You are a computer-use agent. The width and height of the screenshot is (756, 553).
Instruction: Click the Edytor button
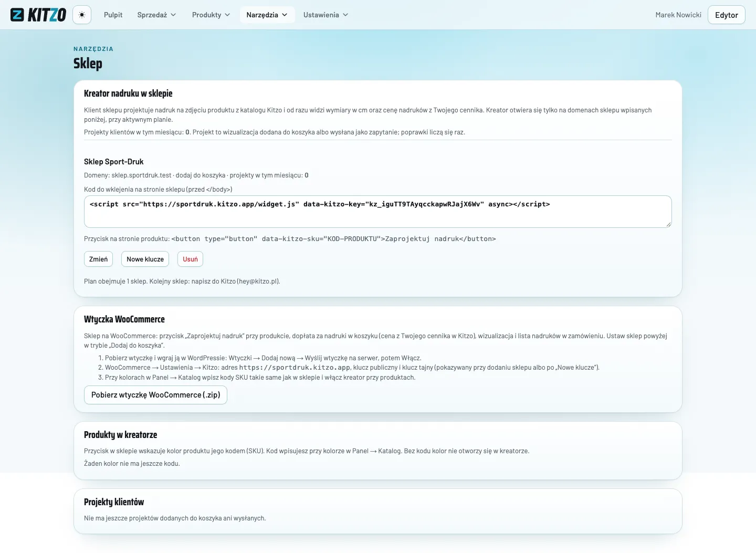click(727, 15)
